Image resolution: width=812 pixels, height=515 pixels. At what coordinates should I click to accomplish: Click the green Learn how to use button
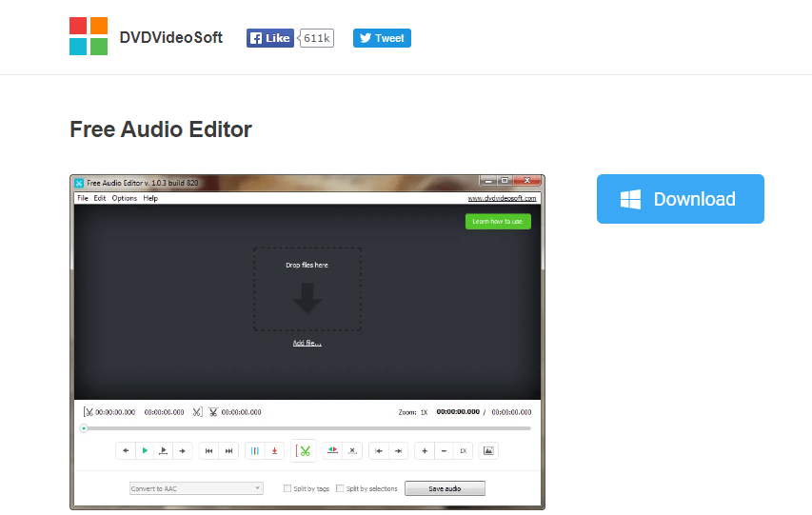click(x=498, y=221)
